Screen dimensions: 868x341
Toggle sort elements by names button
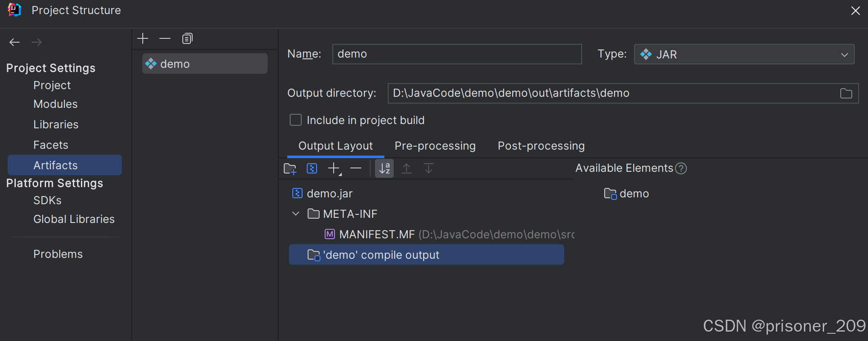(x=384, y=169)
